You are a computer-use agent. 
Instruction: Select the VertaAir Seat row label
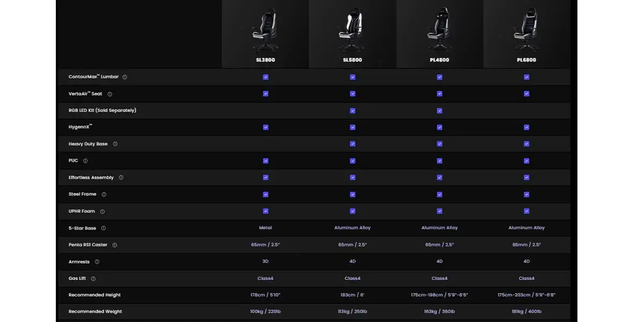tap(85, 94)
